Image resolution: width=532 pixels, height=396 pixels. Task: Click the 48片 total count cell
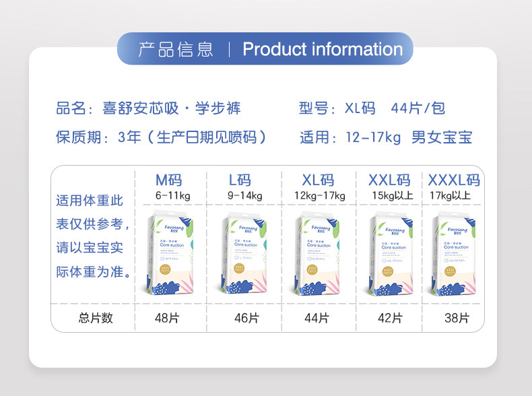pos(167,318)
